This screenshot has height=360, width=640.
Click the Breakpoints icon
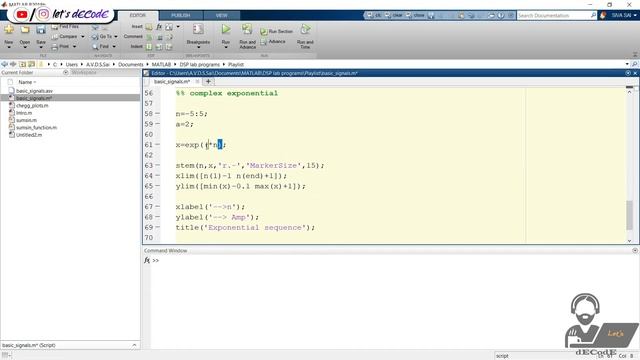[198, 29]
